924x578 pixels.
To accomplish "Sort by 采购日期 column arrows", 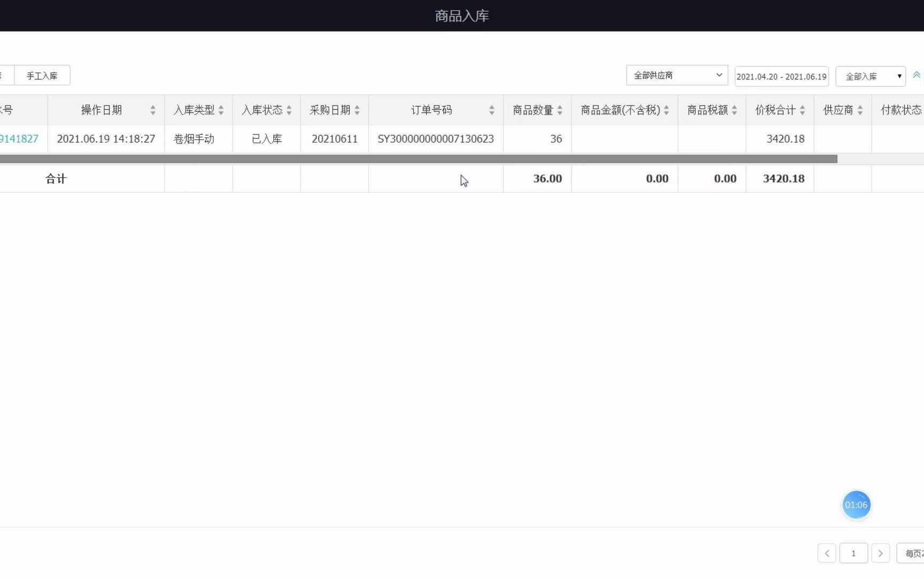I will pyautogui.click(x=357, y=110).
